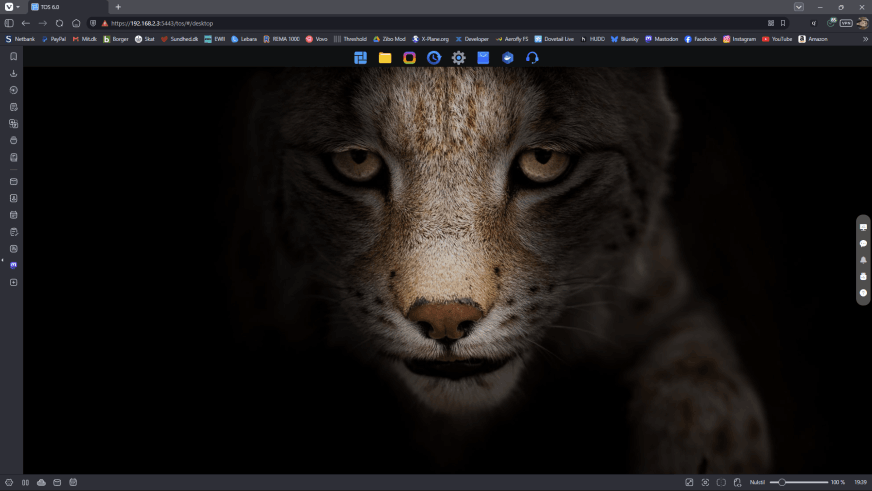Open a new tab with plus button
872x491 pixels.
click(118, 7)
